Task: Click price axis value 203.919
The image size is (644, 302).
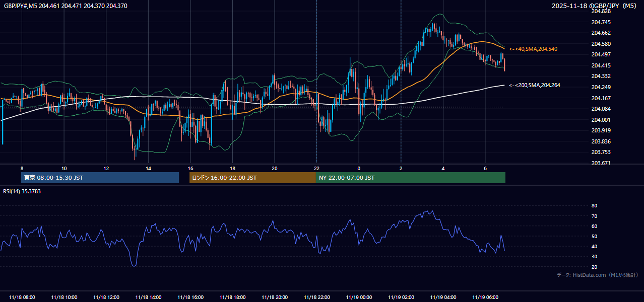Action: pyautogui.click(x=601, y=130)
